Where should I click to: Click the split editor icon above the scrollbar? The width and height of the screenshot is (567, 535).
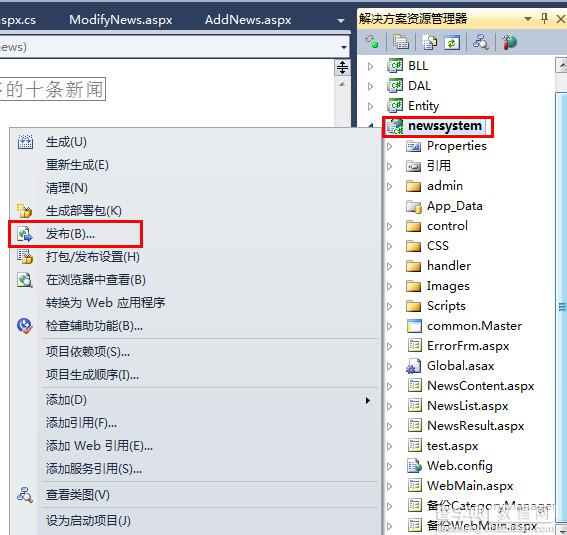coord(342,67)
